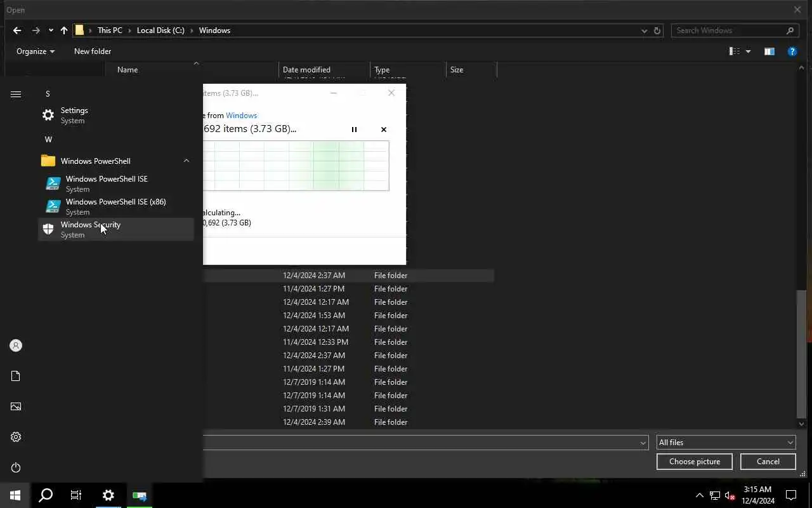Launch Windows PowerShell ISE
Image resolution: width=812 pixels, height=508 pixels.
115,184
